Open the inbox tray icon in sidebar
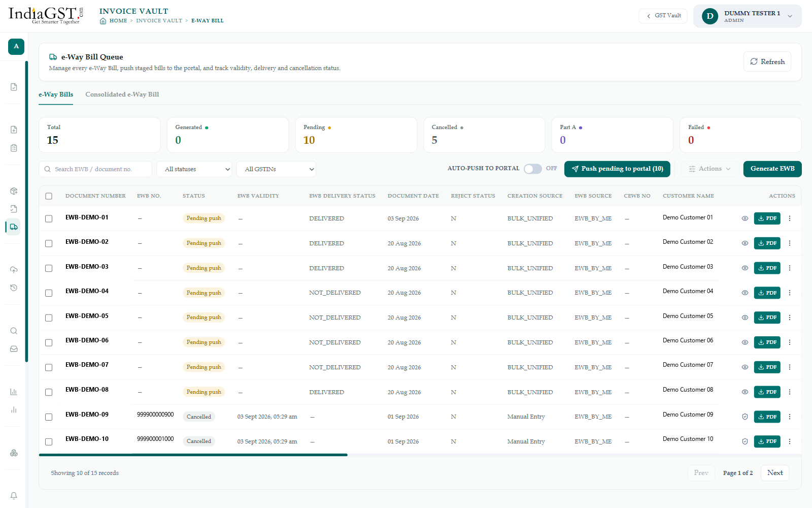This screenshot has height=508, width=812. (x=14, y=349)
